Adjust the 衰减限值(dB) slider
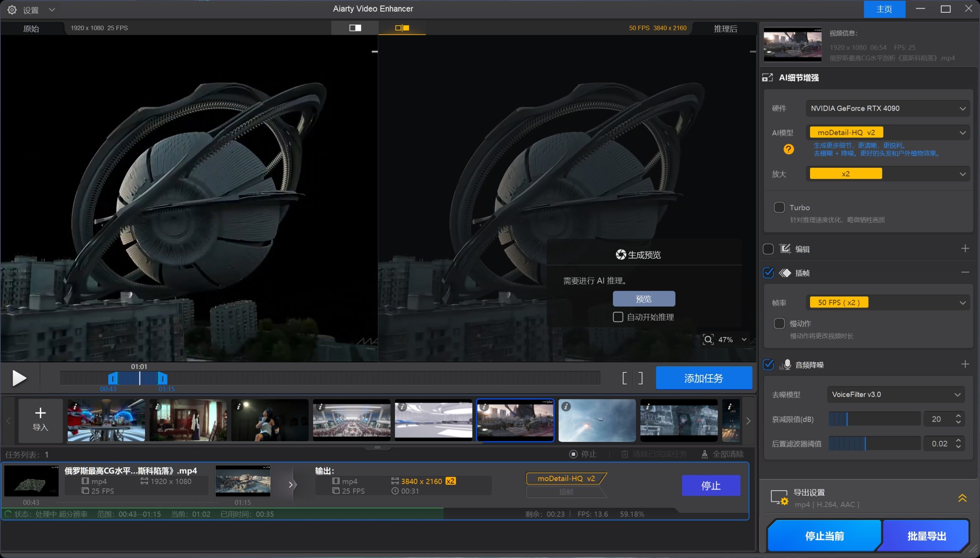This screenshot has height=558, width=980. point(874,419)
